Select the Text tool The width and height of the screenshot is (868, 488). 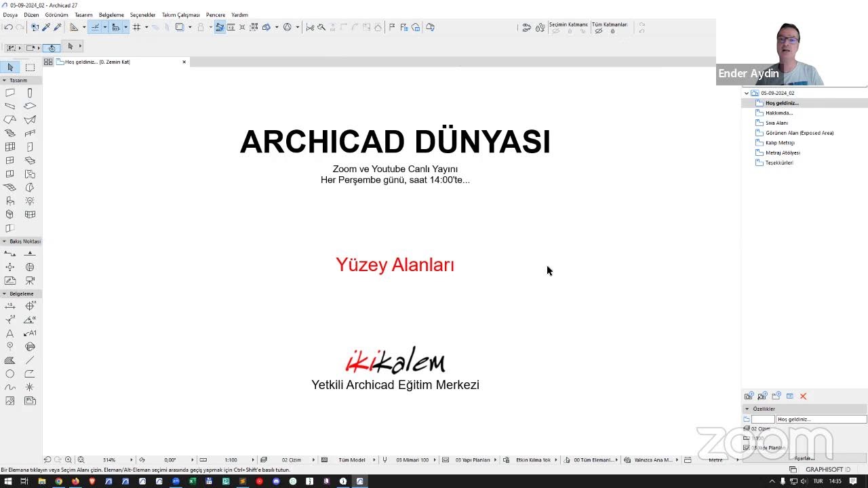pos(10,333)
